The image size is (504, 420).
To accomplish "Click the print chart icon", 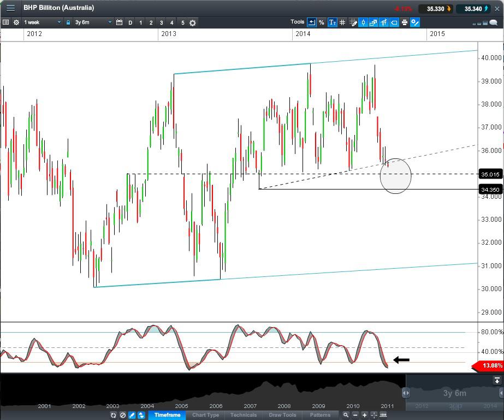I will click(x=404, y=22).
